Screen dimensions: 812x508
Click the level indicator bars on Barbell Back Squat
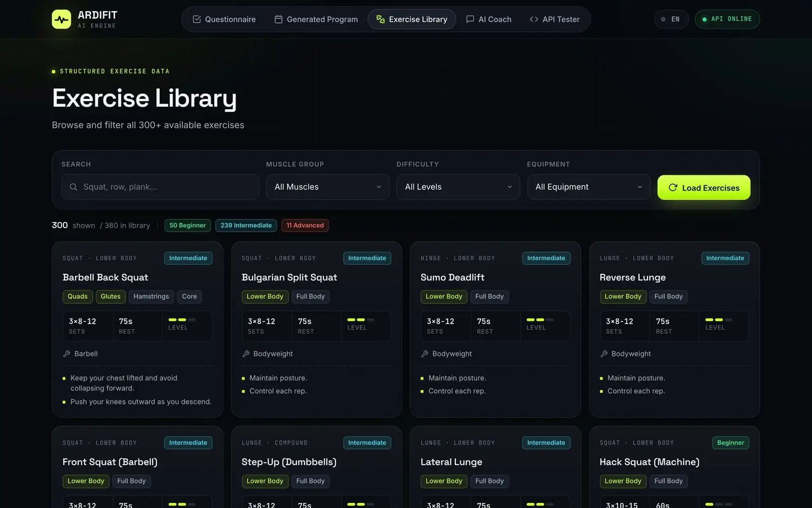click(182, 320)
